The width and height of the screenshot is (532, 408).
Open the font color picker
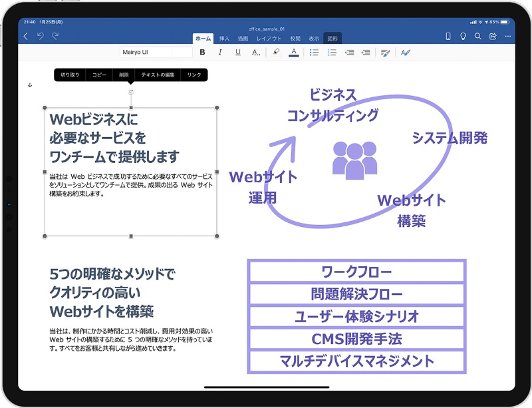[294, 53]
